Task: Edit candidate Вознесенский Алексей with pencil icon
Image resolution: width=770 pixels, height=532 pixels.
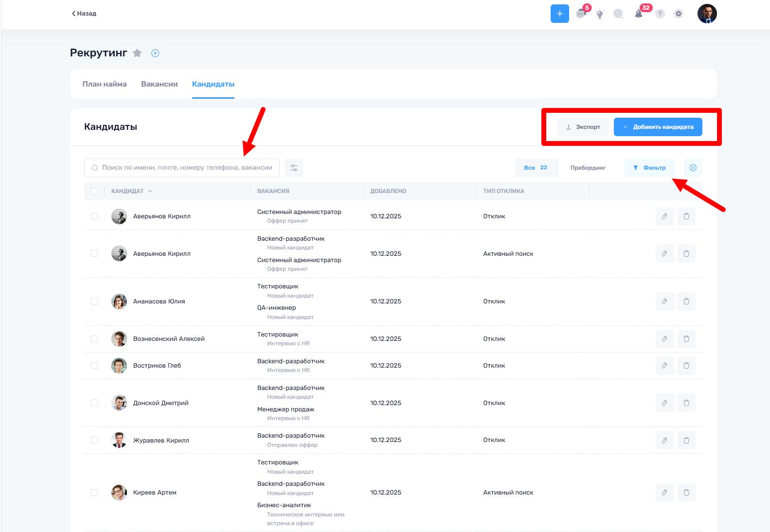Action: [664, 339]
